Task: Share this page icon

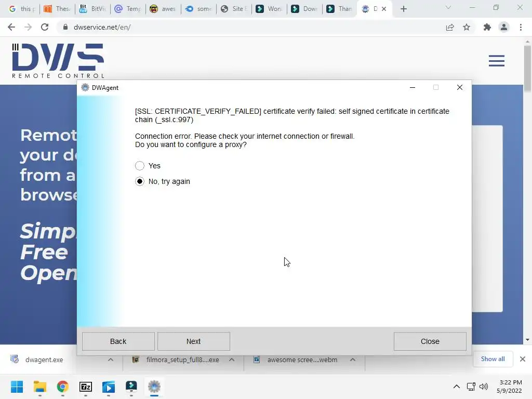Action: click(450, 27)
